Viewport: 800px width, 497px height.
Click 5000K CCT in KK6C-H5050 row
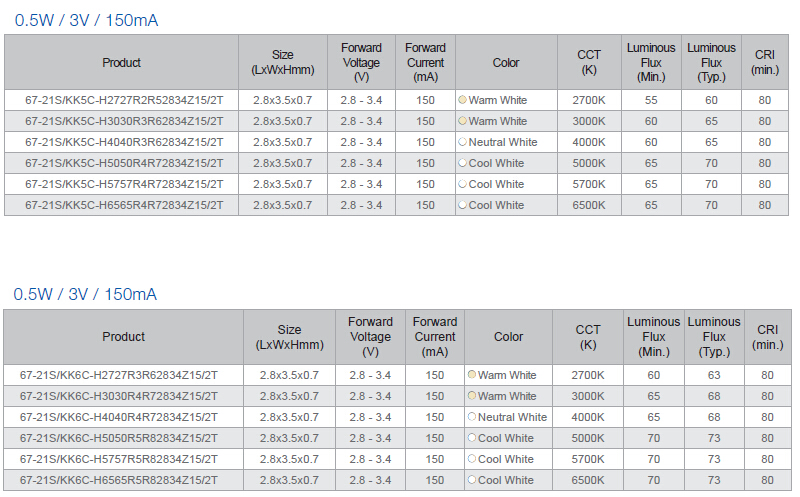[x=588, y=438]
